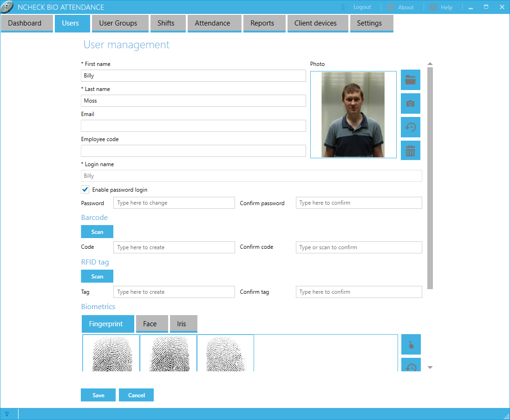
Task: Click Logout in the title bar
Action: [x=357, y=7]
